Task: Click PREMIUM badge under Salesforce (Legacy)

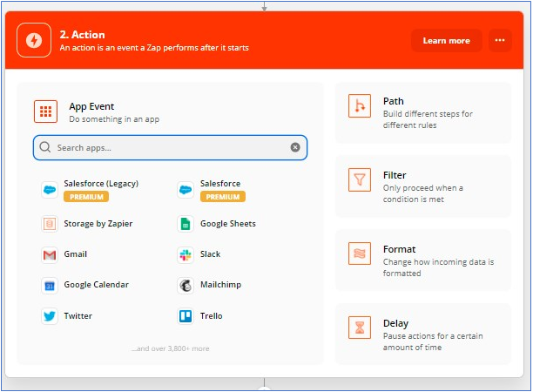Action: 86,197
